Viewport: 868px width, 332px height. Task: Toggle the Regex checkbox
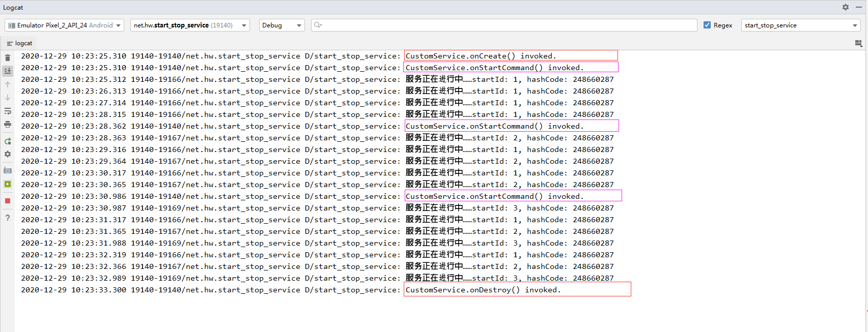tap(707, 25)
